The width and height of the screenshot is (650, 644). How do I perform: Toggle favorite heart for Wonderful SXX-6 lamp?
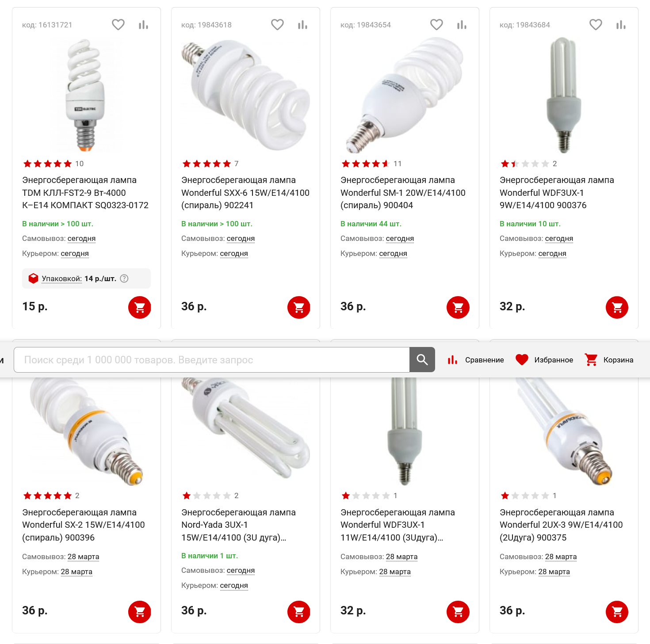pyautogui.click(x=277, y=25)
